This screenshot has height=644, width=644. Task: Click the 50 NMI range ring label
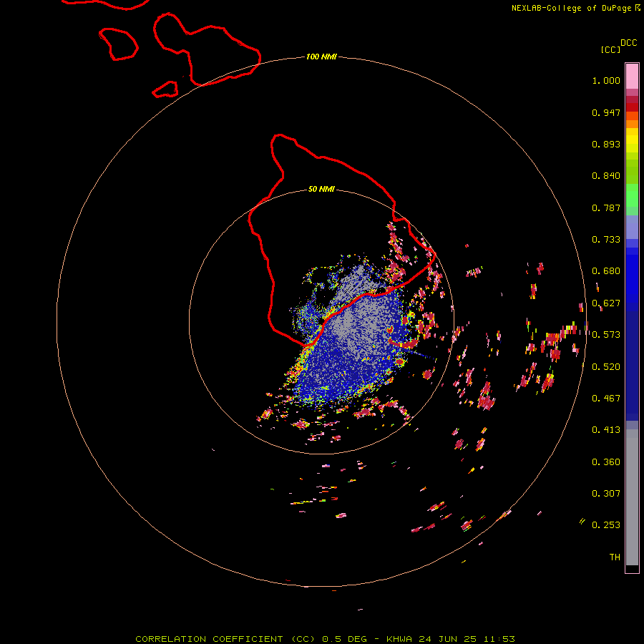(x=321, y=189)
